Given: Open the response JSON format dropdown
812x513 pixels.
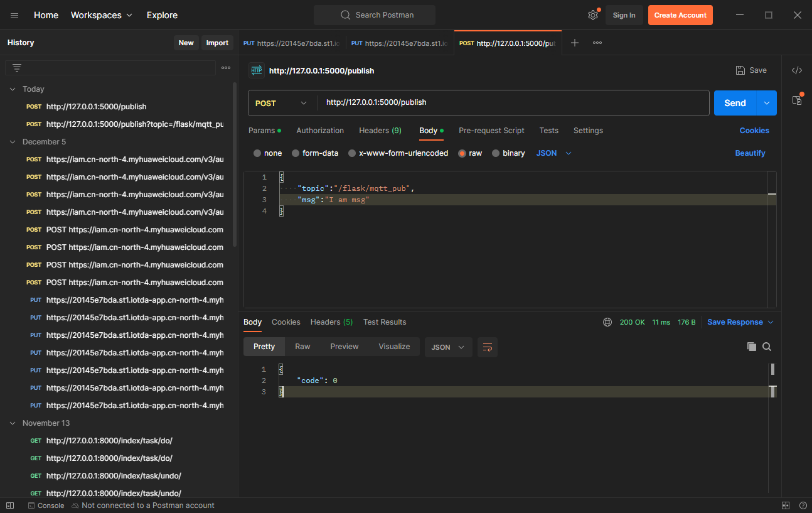Looking at the screenshot, I should [449, 347].
